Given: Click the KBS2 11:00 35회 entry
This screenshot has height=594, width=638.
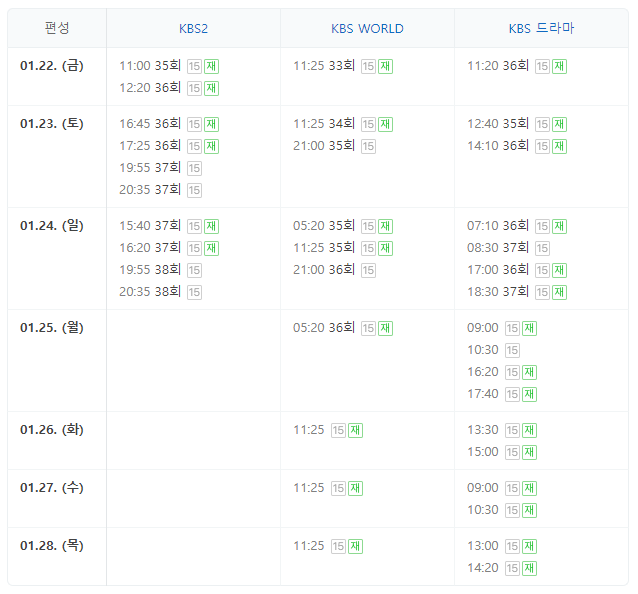Looking at the screenshot, I should click(x=150, y=66).
